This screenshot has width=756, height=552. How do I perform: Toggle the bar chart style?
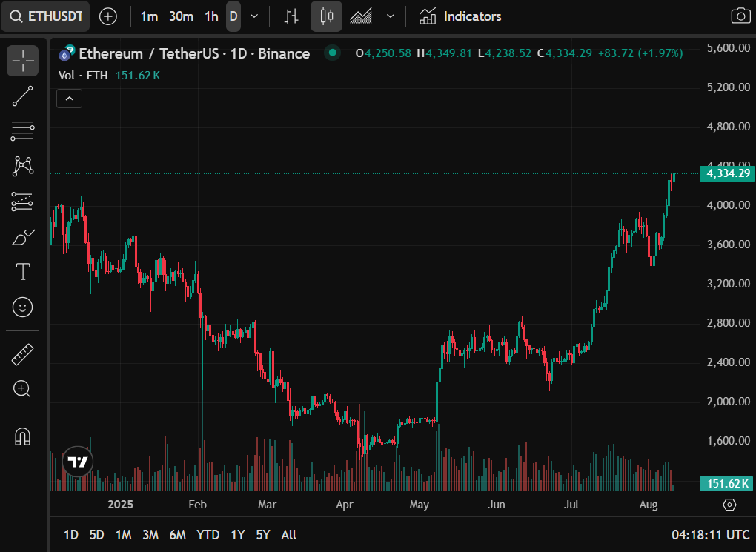point(291,16)
